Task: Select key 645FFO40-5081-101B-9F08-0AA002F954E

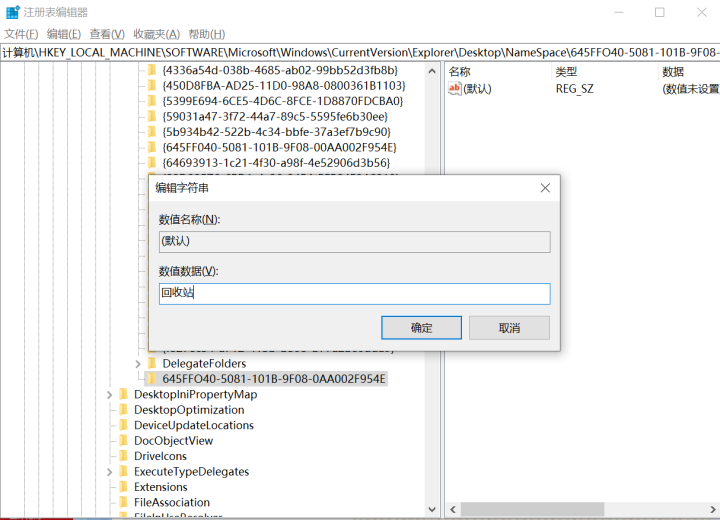Action: pos(274,379)
